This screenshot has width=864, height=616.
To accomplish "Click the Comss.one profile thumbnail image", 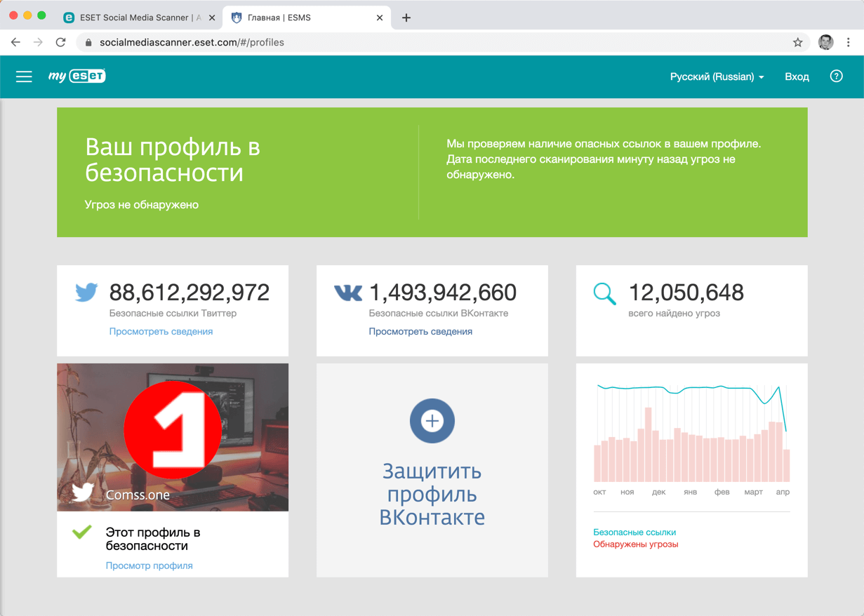I will point(173,437).
